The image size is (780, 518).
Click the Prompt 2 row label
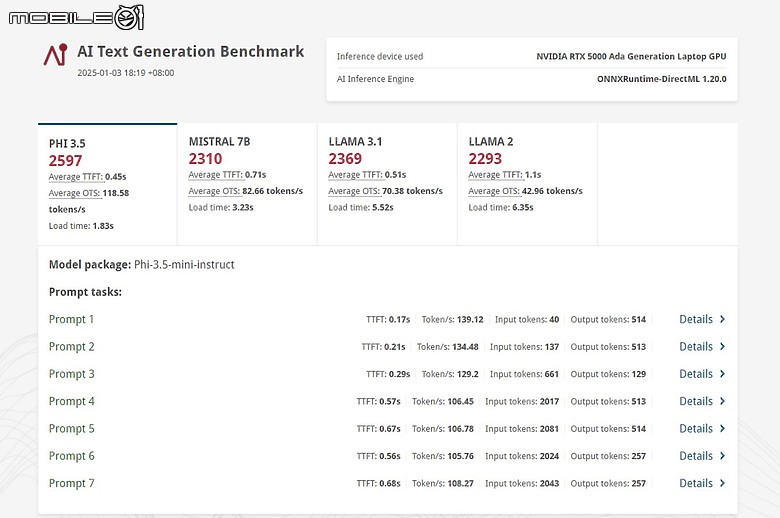[x=72, y=347]
